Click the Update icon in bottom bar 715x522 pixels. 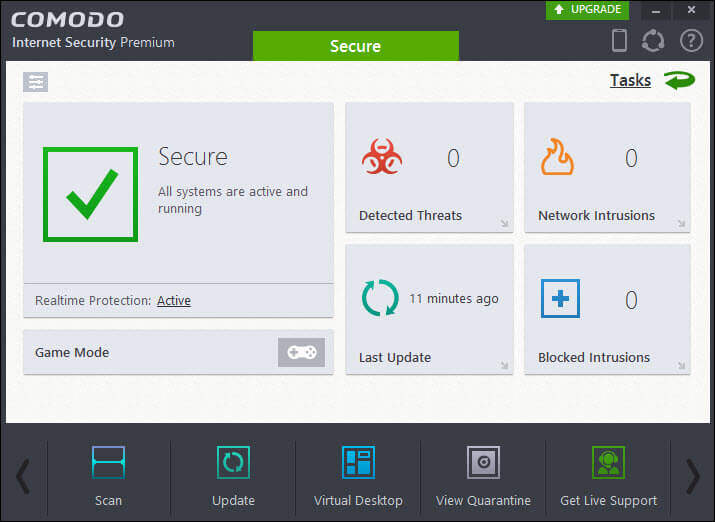pyautogui.click(x=233, y=462)
